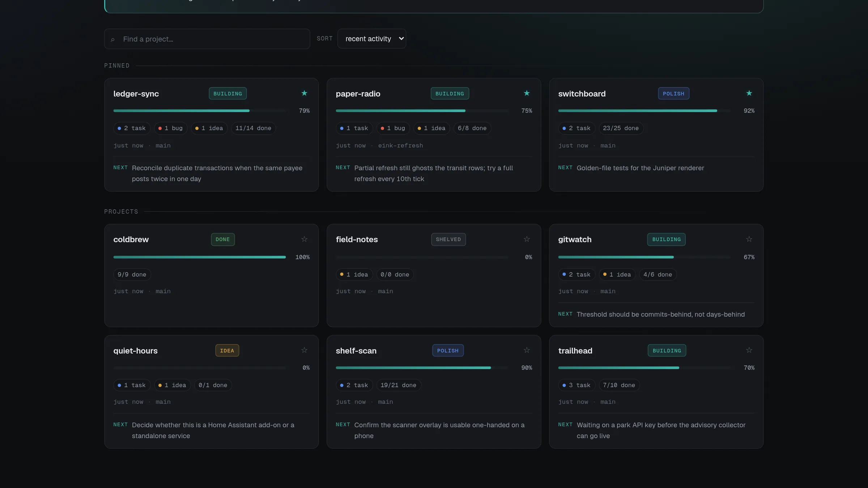The image size is (868, 488).
Task: Open the quiet-hours project title
Action: (135, 351)
